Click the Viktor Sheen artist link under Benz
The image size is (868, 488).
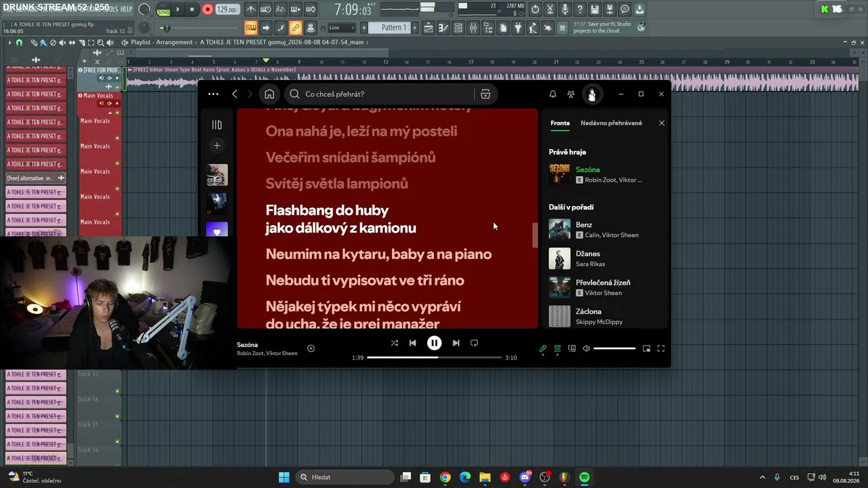pos(620,235)
